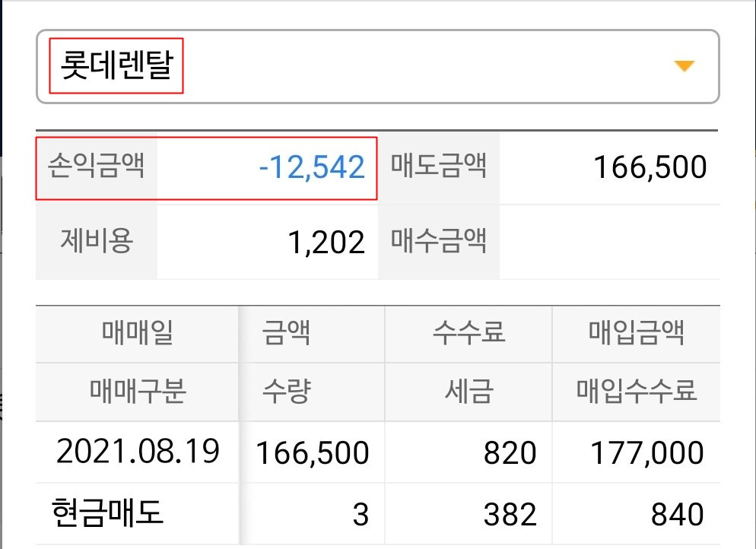Click the commission value 820
Image resolution: width=756 pixels, height=549 pixels.
tap(510, 453)
